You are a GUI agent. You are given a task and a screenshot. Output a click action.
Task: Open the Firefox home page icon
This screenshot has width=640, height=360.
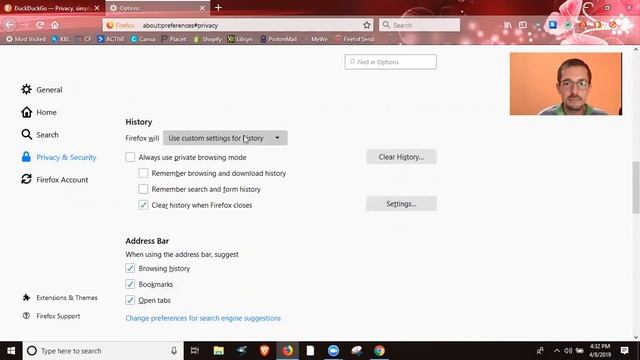pos(55,25)
